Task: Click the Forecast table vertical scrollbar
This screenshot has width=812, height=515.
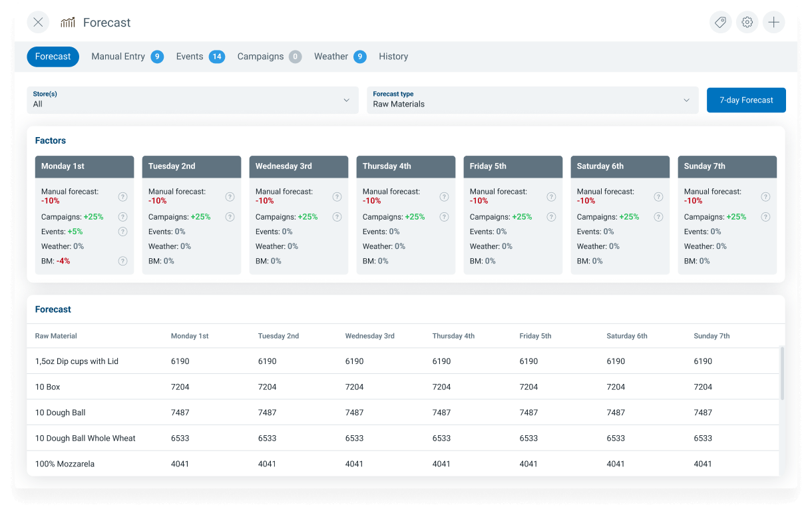Action: [x=782, y=373]
